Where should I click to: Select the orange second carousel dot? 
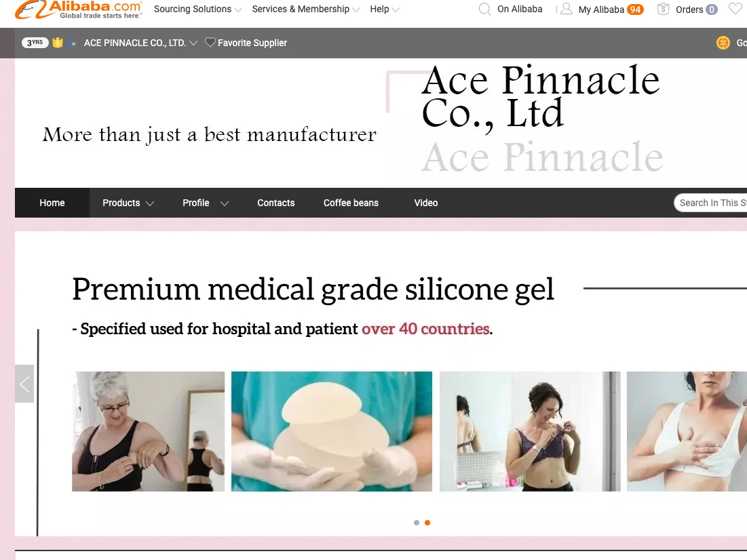tap(427, 523)
